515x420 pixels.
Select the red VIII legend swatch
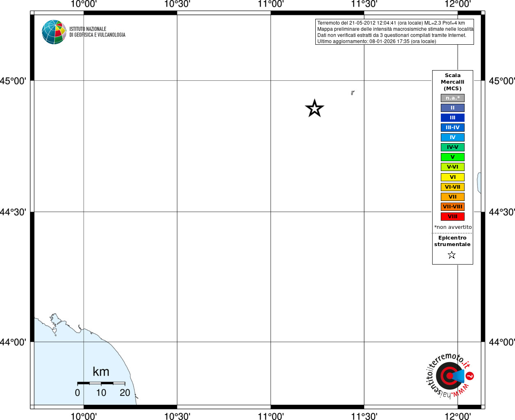[x=453, y=217]
